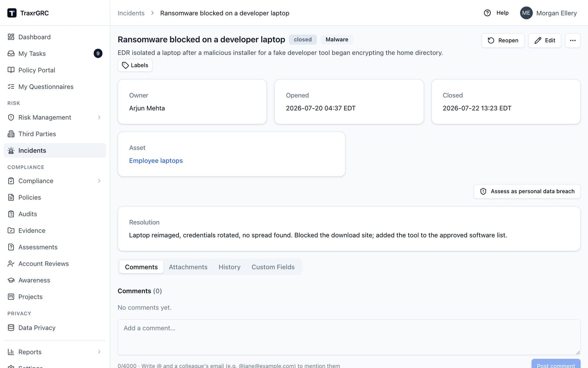Click the owner name Arjun Mehta
This screenshot has height=368, width=588.
pos(147,108)
